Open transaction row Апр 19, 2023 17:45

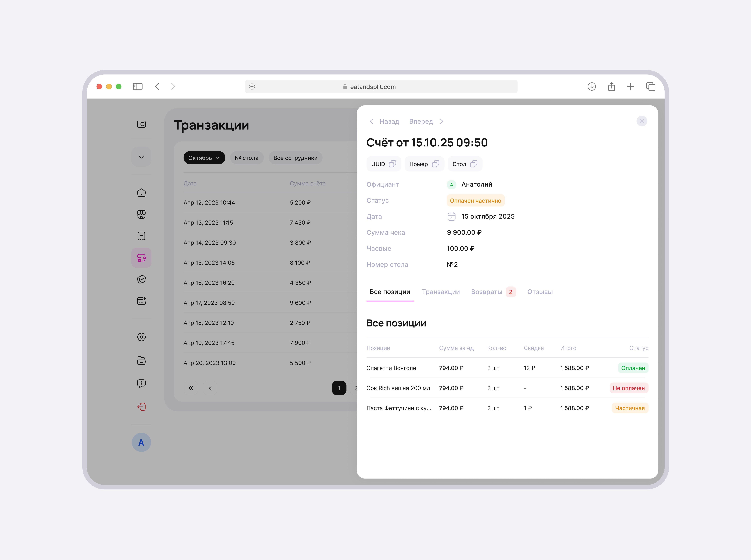[x=270, y=343]
